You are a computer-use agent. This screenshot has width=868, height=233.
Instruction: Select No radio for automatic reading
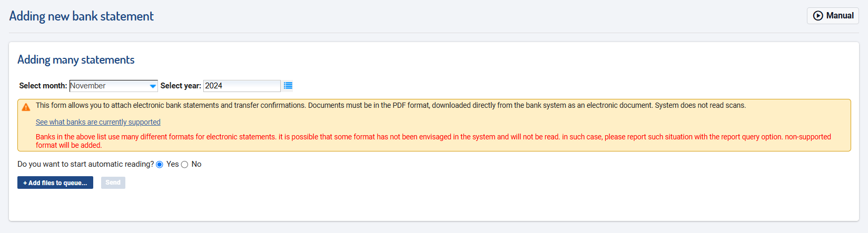click(x=184, y=165)
